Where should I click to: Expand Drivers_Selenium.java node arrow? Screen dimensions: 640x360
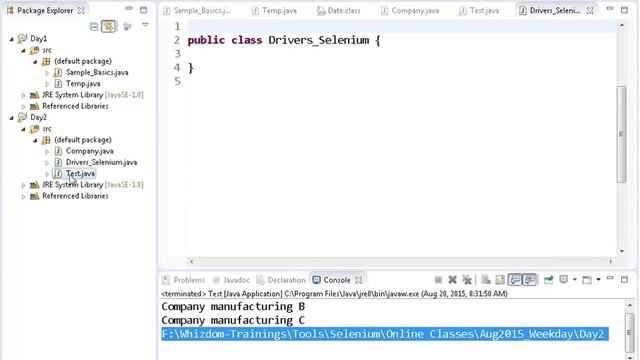pos(47,162)
